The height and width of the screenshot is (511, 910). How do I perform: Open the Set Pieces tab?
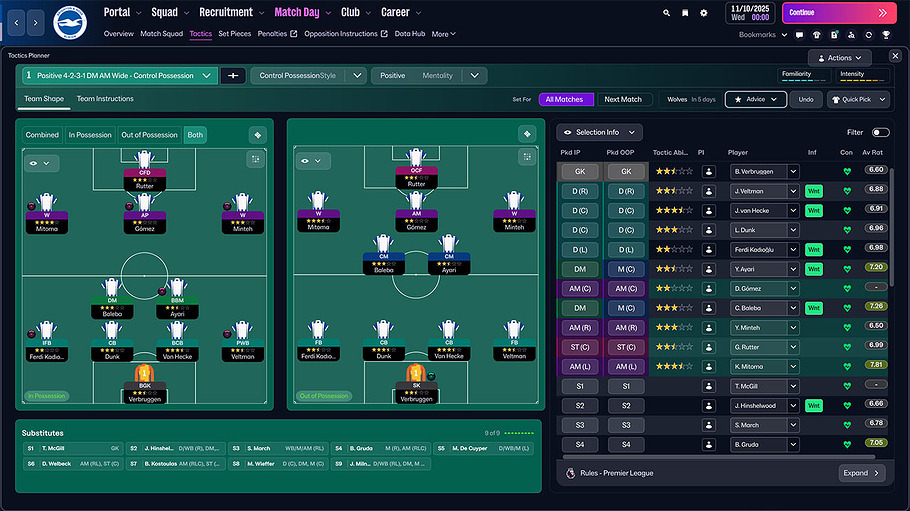pos(235,34)
